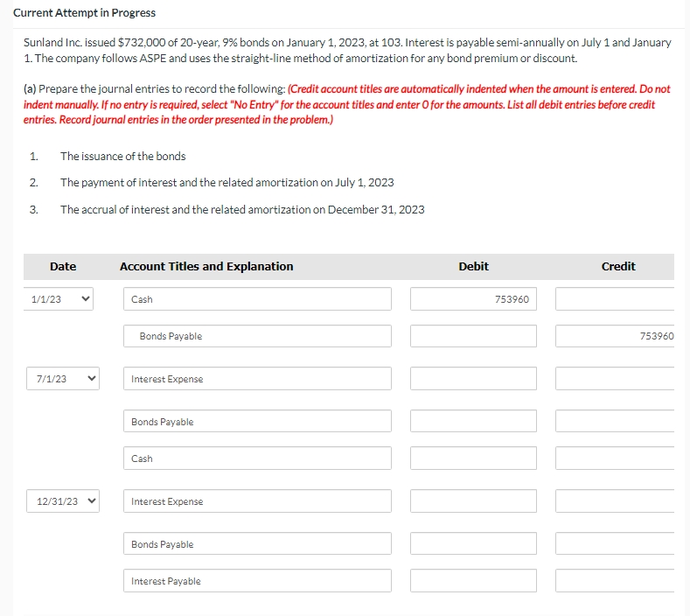Image resolution: width=690 pixels, height=616 pixels.
Task: Click the 'Account Titles and Explanation' header
Action: click(x=206, y=266)
